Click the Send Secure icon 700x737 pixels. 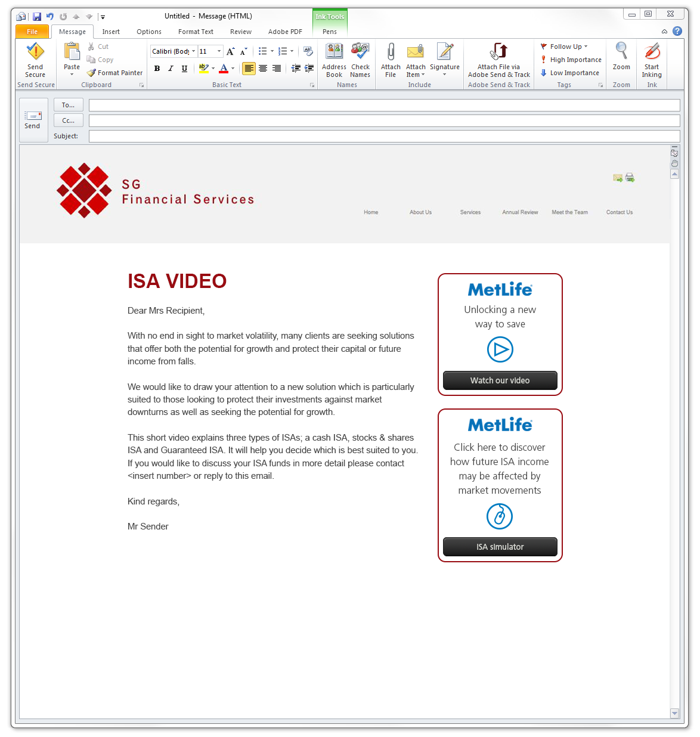point(35,52)
